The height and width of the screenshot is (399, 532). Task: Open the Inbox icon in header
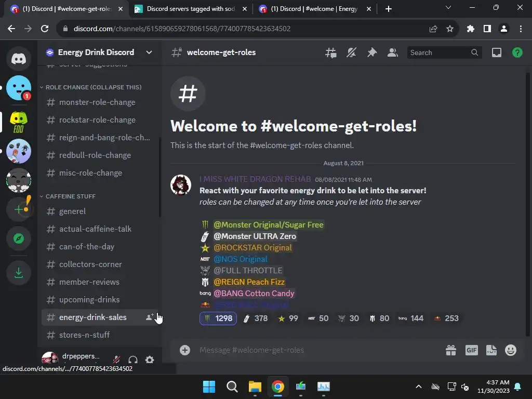497,52
